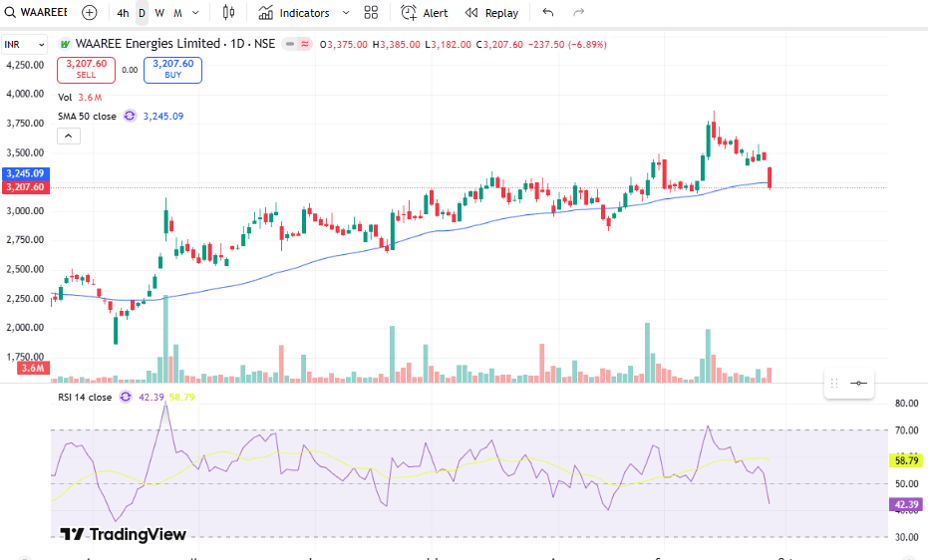This screenshot has width=928, height=560.
Task: Open the Indicators dialog
Action: click(295, 13)
